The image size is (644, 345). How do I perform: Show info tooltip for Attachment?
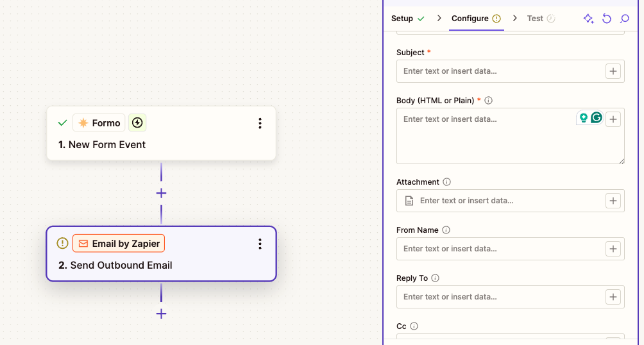[x=447, y=182]
